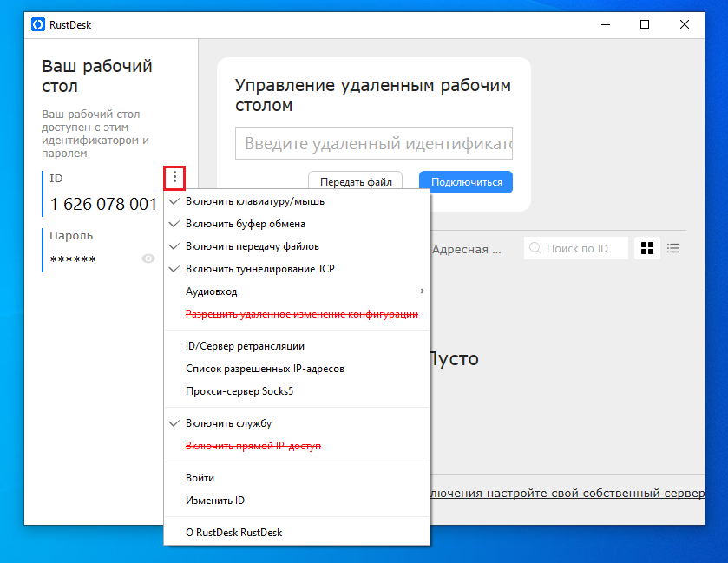
Task: Click the Передать файл button
Action: click(356, 181)
